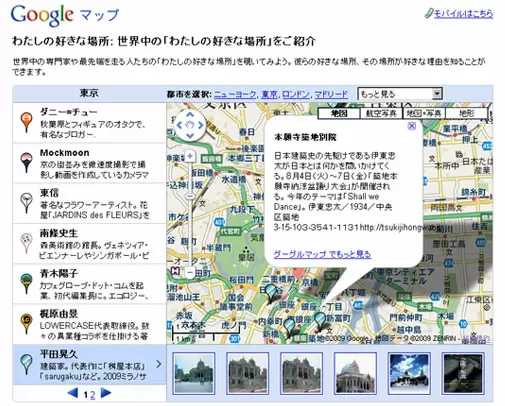505x406 pixels.
Task: Switch map to 航空写真 view
Action: (381, 113)
